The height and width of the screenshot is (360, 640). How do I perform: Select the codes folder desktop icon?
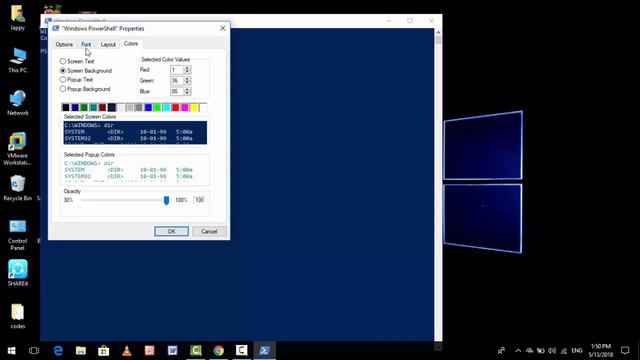(18, 316)
